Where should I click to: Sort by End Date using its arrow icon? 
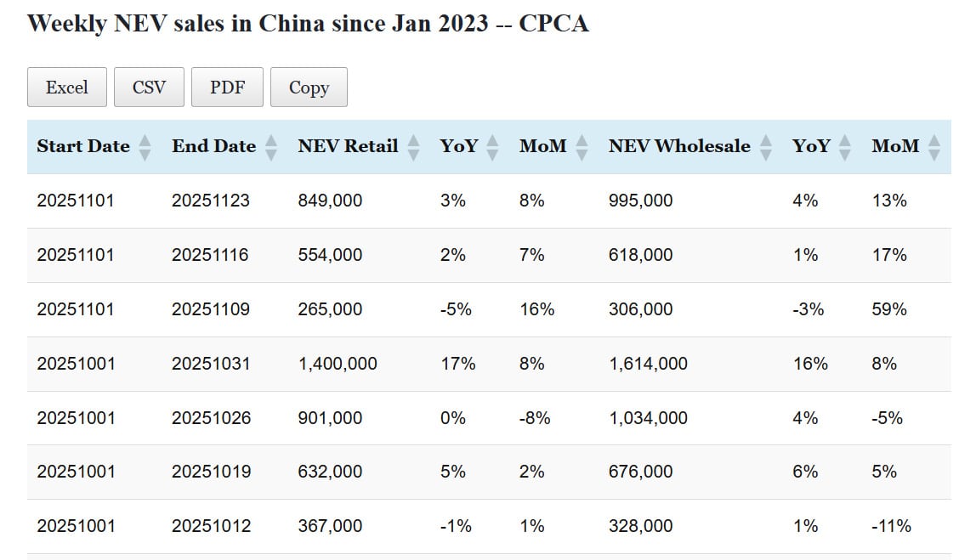[271, 147]
